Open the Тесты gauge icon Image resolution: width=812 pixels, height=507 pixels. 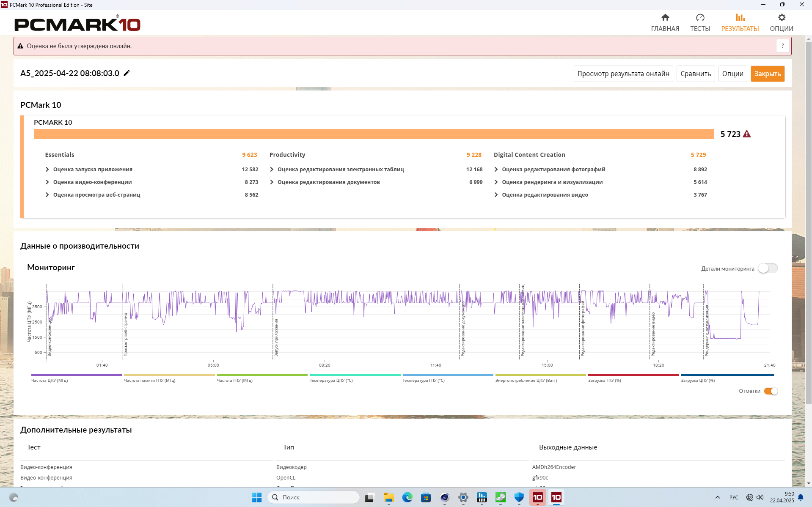click(x=700, y=18)
